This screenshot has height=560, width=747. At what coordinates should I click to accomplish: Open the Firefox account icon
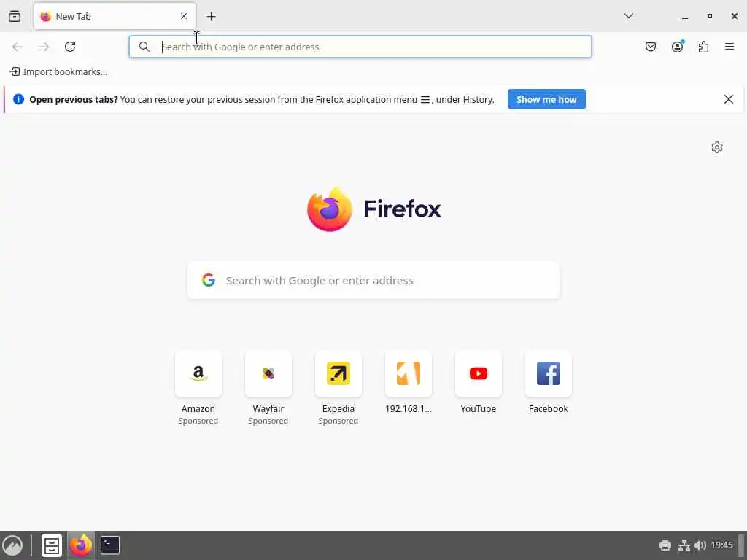point(678,47)
